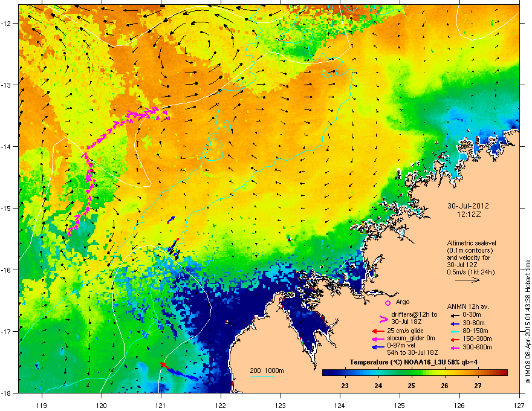532x411 pixels.
Task: Click the 123 longitude axis label
Action: (281, 405)
